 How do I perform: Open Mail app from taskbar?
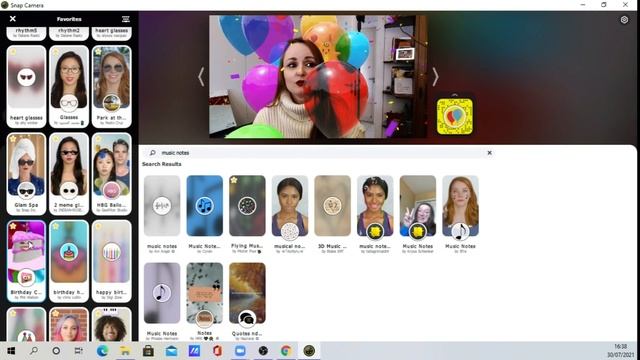tap(171, 351)
